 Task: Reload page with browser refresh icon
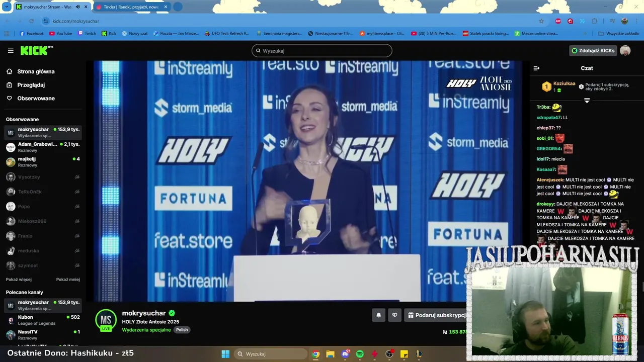31,21
